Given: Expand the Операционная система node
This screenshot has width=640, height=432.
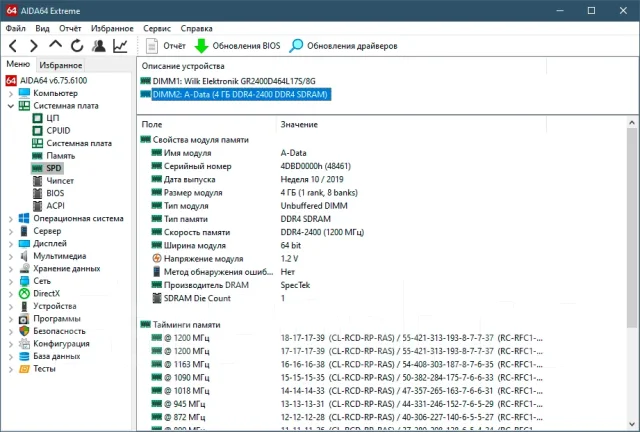Looking at the screenshot, I should click(11, 219).
